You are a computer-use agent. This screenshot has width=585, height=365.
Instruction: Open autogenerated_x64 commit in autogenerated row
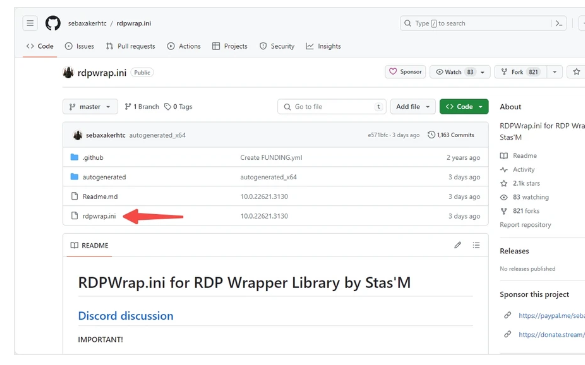268,177
